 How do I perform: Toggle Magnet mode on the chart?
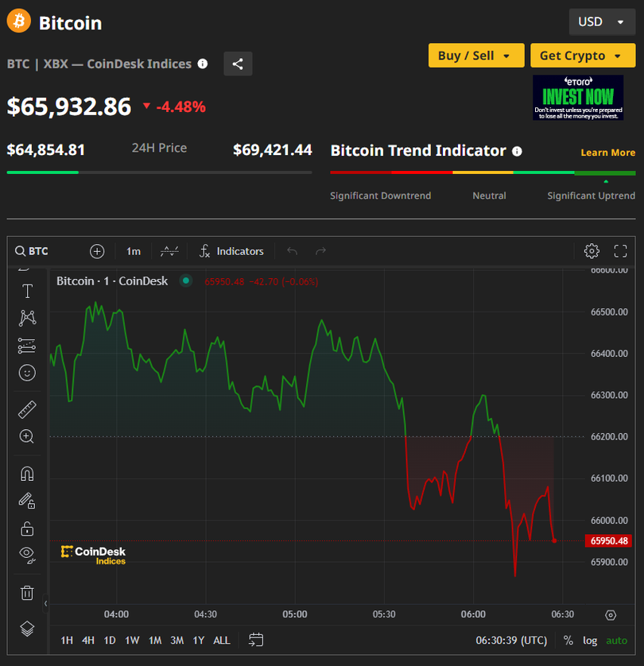click(x=27, y=474)
